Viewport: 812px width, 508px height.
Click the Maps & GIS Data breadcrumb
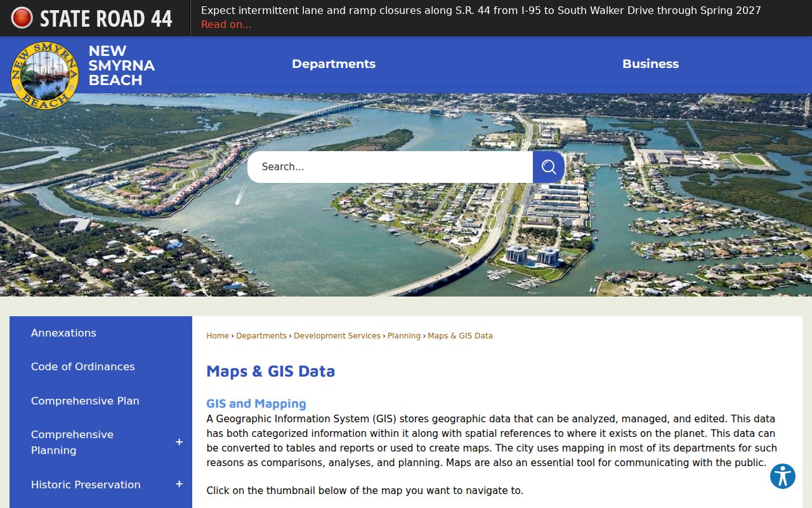(x=460, y=336)
